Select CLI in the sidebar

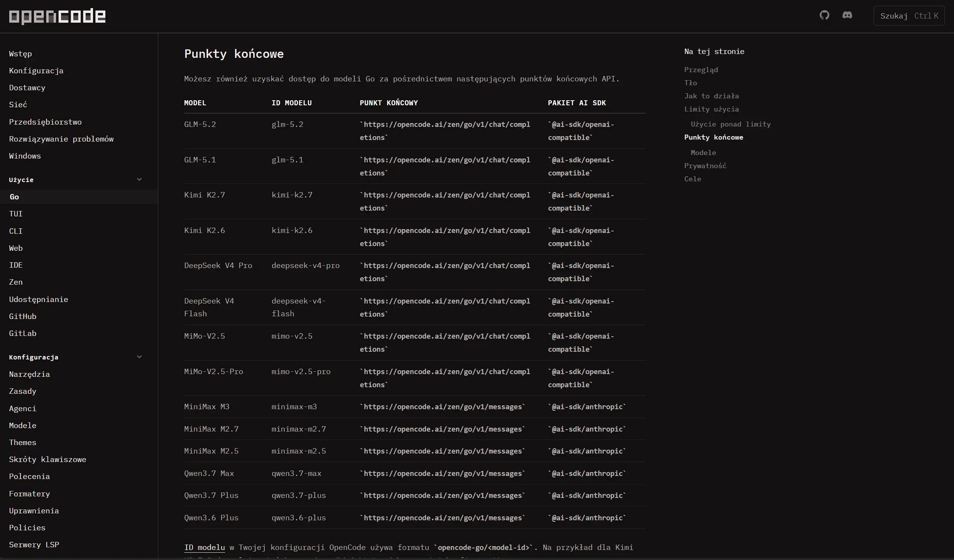click(16, 231)
